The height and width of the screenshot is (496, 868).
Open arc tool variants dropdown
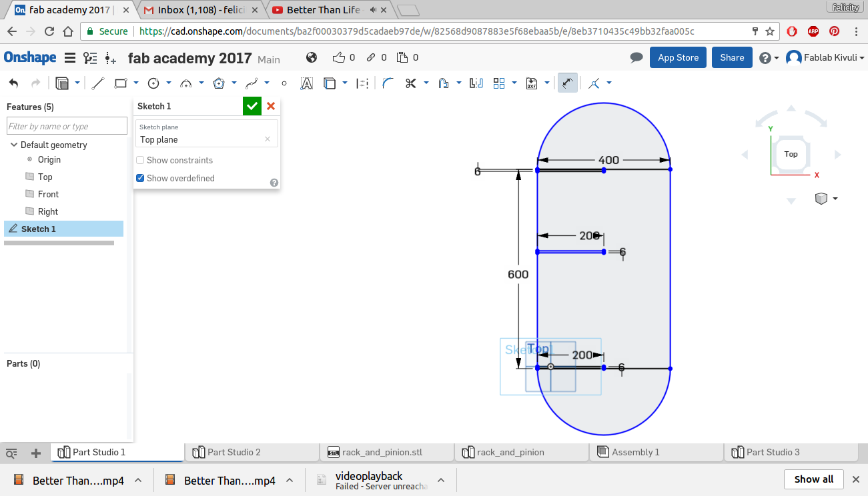(x=201, y=83)
